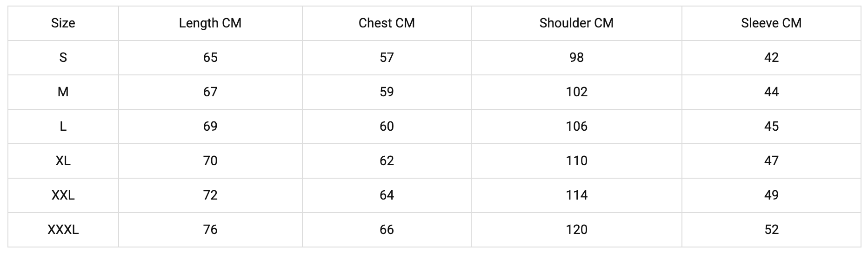Select the XL size row label
This screenshot has height=254, width=868.
coord(63,161)
